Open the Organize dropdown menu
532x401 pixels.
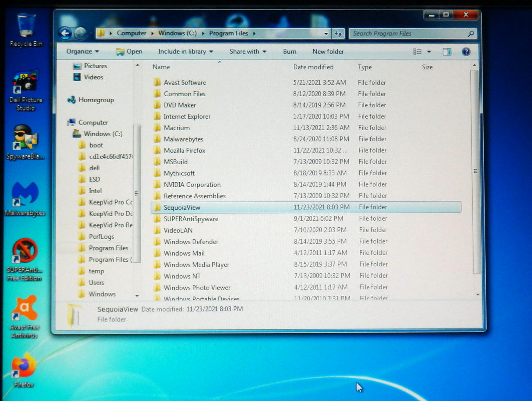click(x=83, y=52)
